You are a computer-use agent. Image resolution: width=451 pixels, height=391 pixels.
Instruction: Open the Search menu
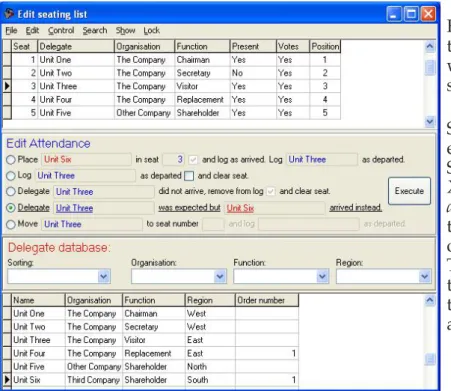[95, 31]
